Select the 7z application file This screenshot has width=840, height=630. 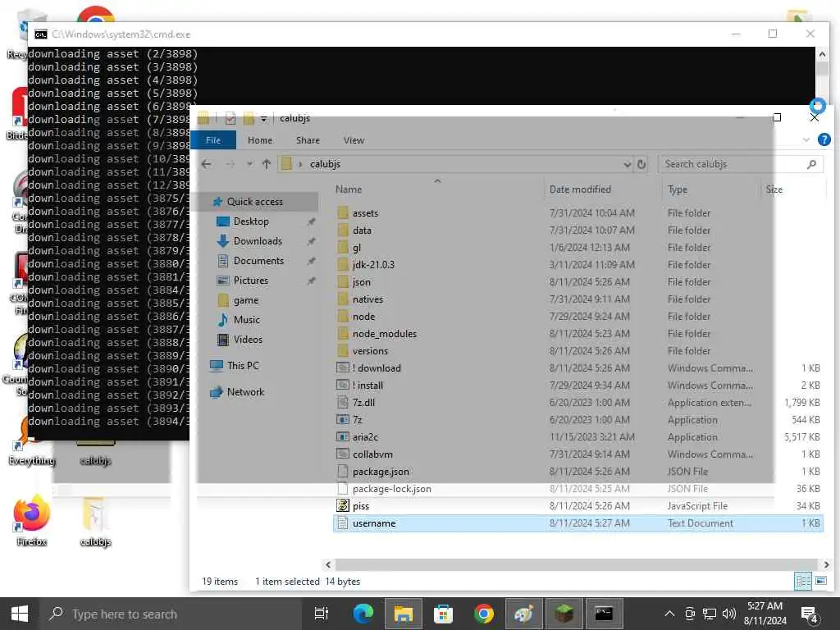point(358,419)
